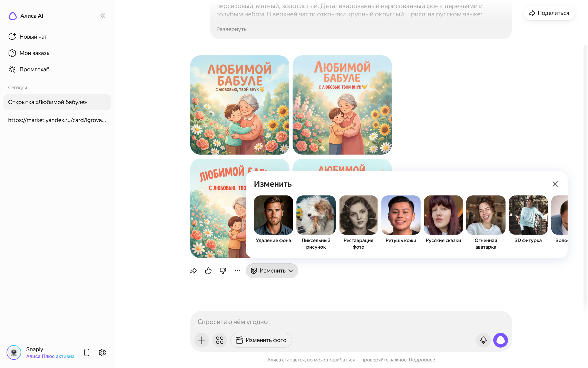Close the Изменить panel
588x368 pixels.
tap(555, 184)
